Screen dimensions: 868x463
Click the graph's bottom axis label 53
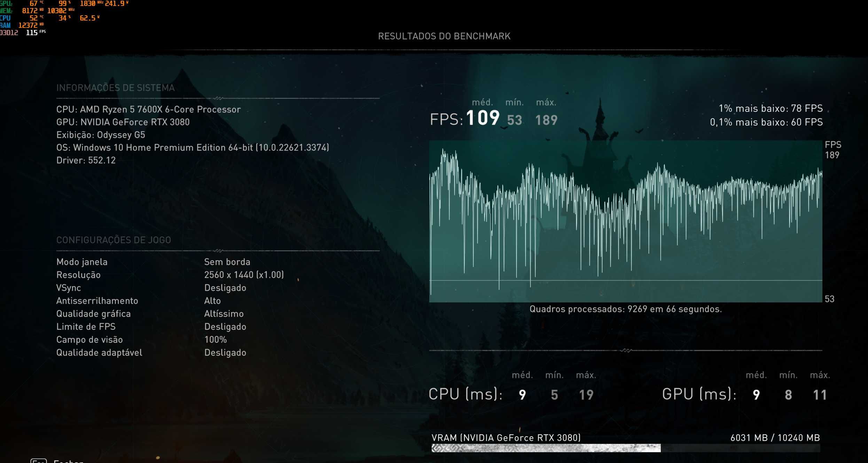829,299
